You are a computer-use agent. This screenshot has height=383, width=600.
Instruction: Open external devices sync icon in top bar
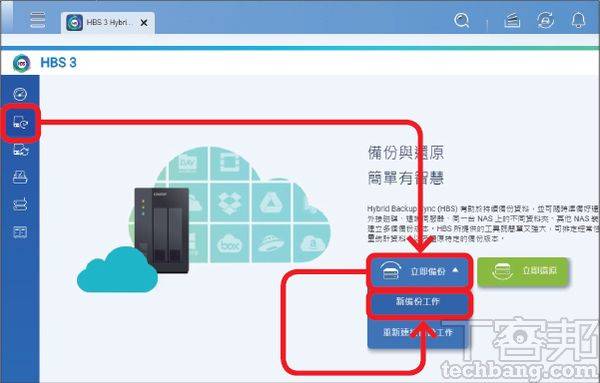545,20
